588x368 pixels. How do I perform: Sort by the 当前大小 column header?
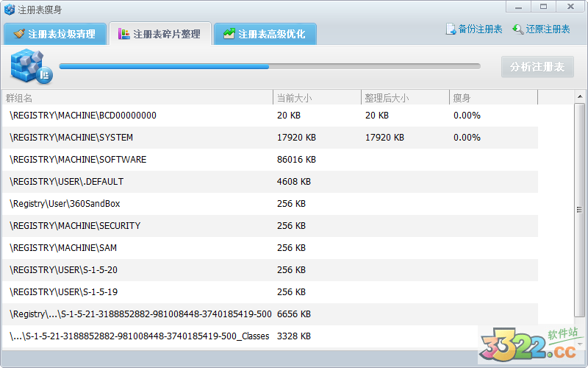click(316, 98)
